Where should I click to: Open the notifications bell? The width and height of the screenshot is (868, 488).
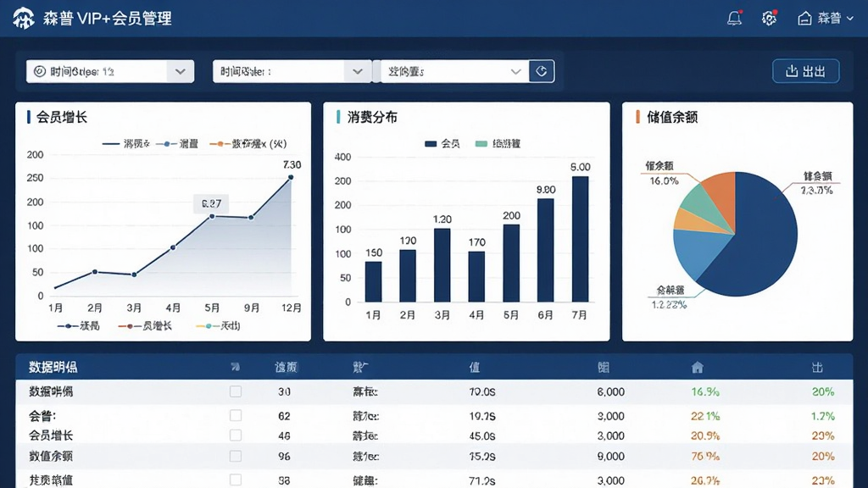(734, 19)
